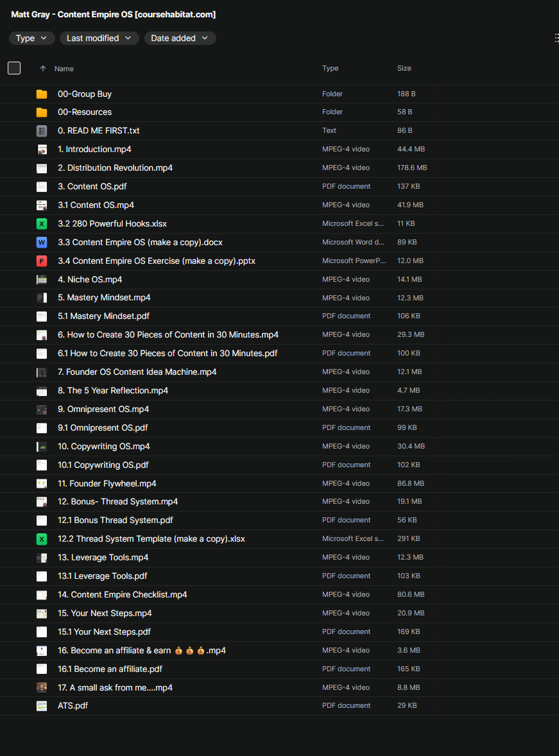Click the Size column header
The image size is (559, 756).
click(x=404, y=68)
